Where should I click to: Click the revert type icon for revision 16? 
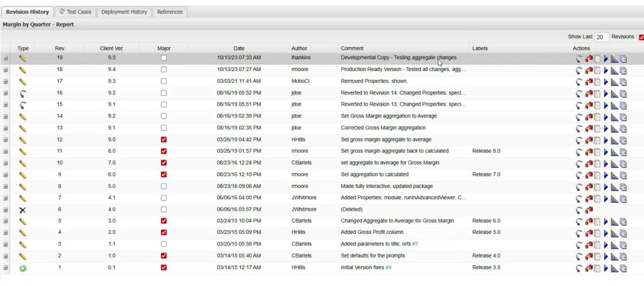[23, 94]
